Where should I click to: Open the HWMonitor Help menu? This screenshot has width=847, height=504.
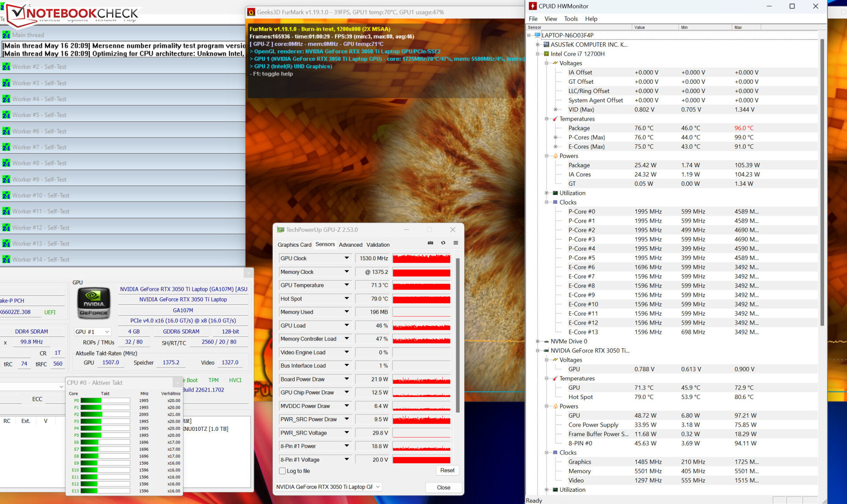[x=591, y=19]
